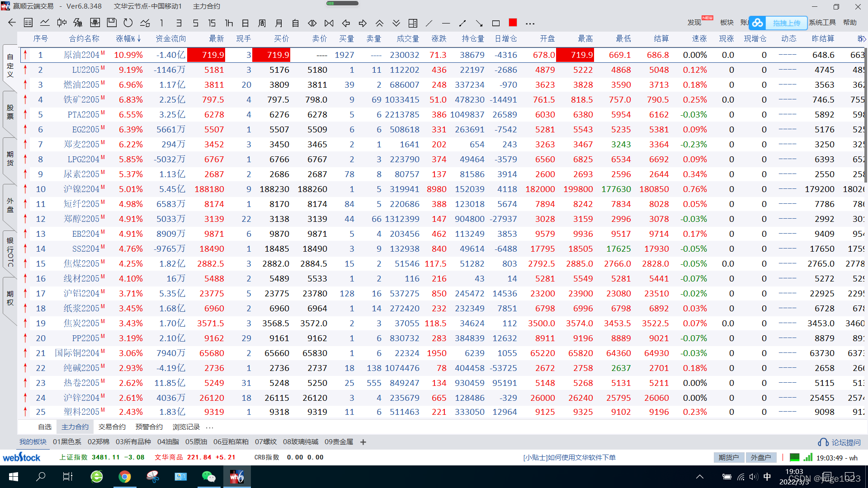Open the 外盘 sidebar tab
Viewport: 868px width, 488px height.
(10, 205)
